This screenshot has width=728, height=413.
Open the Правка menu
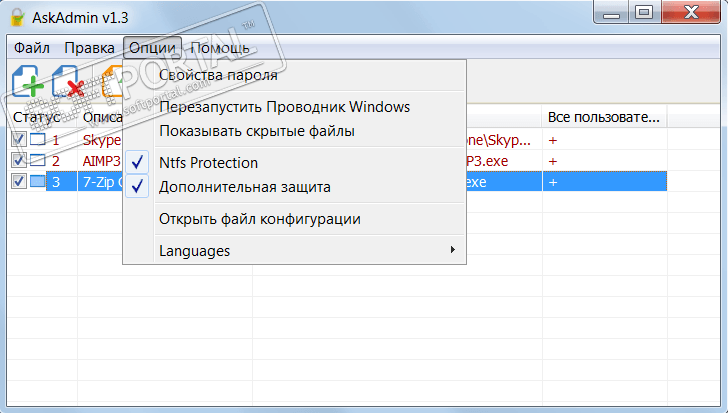pos(89,48)
